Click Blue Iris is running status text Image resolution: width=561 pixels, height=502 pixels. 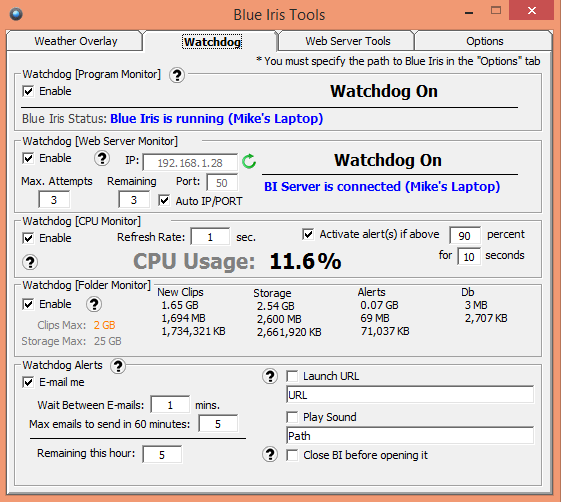click(216, 118)
